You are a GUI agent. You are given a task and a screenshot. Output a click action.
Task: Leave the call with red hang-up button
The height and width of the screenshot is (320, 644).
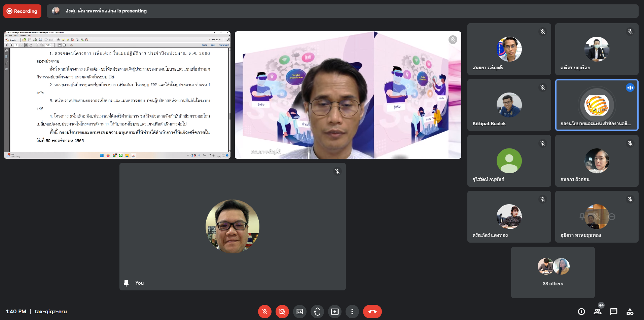372,312
